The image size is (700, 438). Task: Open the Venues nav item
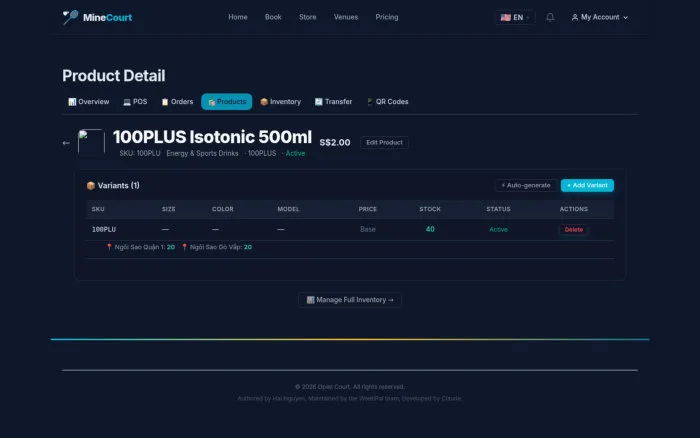(346, 17)
